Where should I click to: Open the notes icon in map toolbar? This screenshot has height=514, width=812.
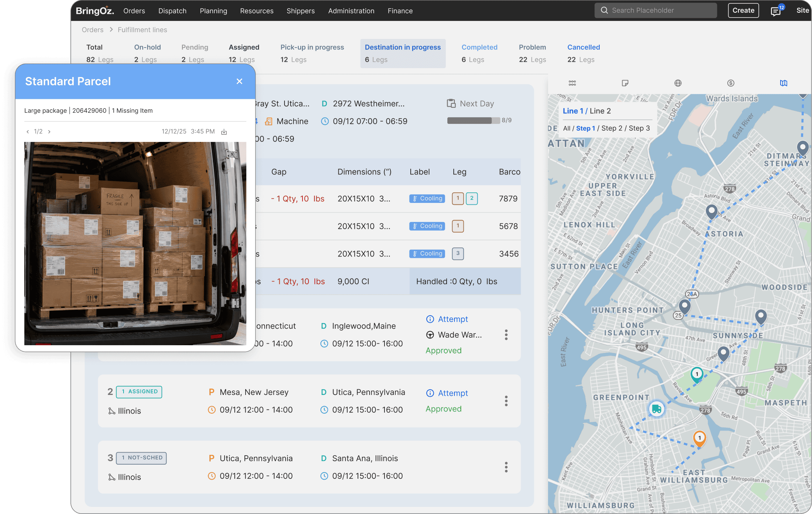[x=625, y=83]
